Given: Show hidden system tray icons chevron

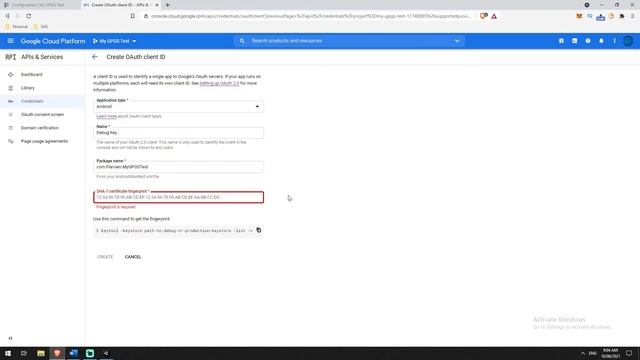Looking at the screenshot, I should pyautogui.click(x=582, y=353).
